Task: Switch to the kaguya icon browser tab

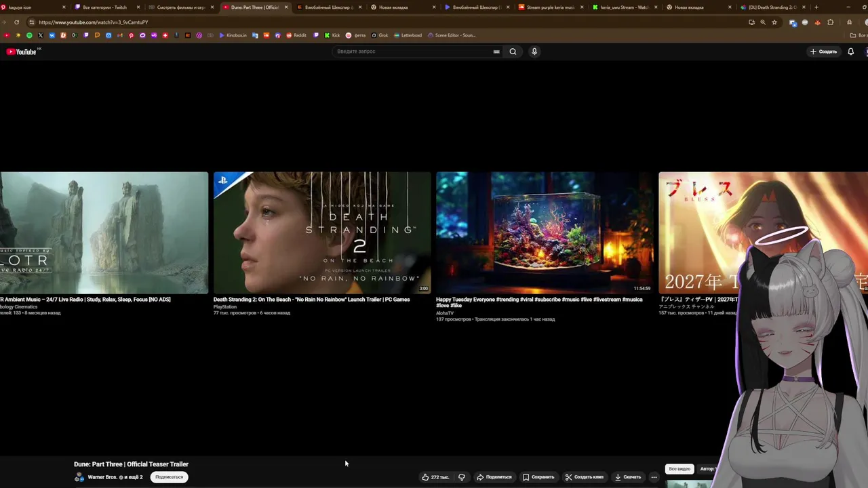Action: point(34,7)
